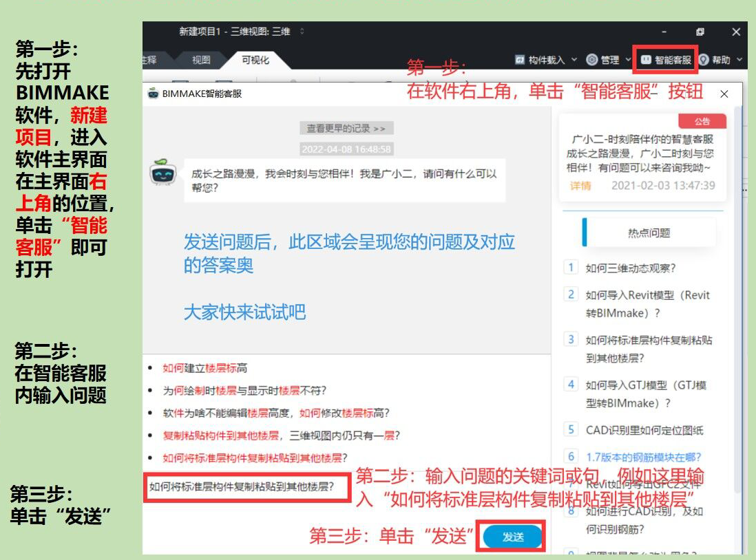Click the question input field
Image resolution: width=756 pixels, height=560 pixels.
tap(247, 487)
